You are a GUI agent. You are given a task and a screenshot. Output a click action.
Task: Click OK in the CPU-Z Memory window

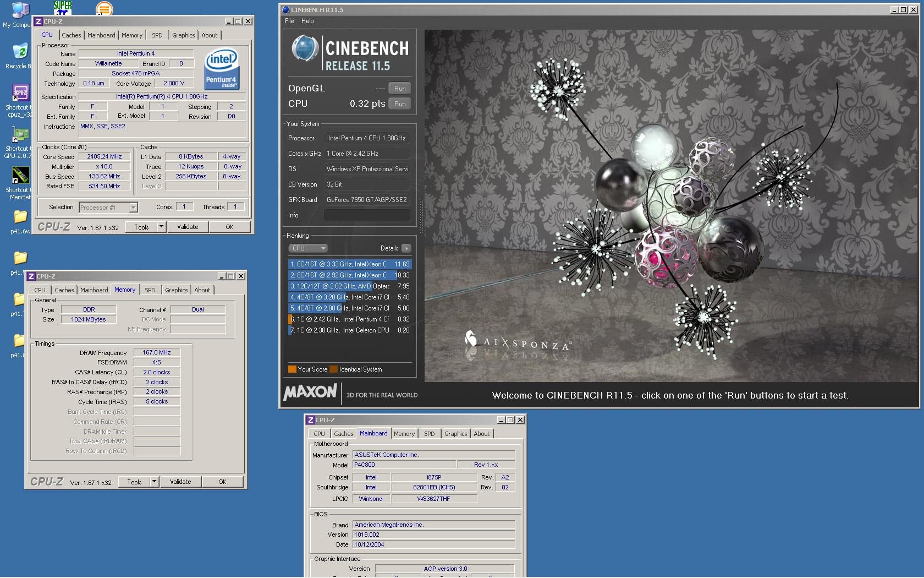(x=222, y=482)
